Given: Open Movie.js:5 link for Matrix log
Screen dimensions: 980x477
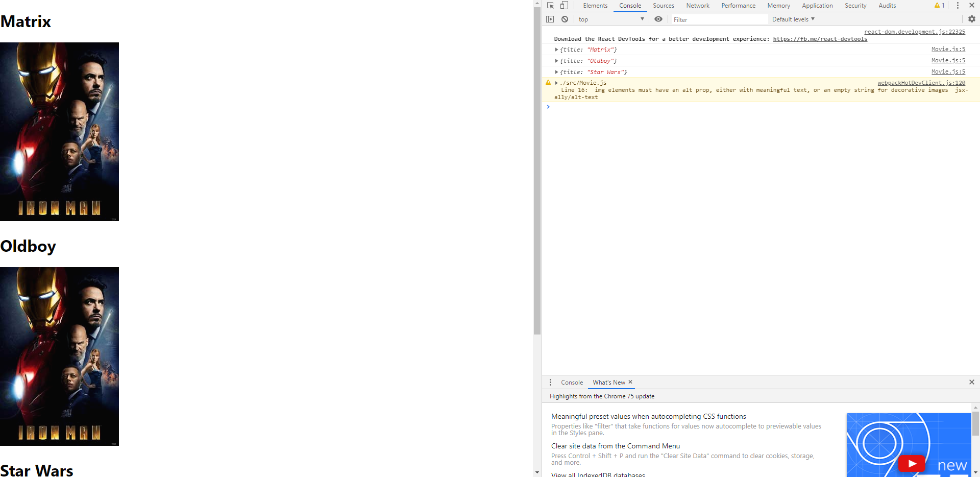Looking at the screenshot, I should pos(948,49).
